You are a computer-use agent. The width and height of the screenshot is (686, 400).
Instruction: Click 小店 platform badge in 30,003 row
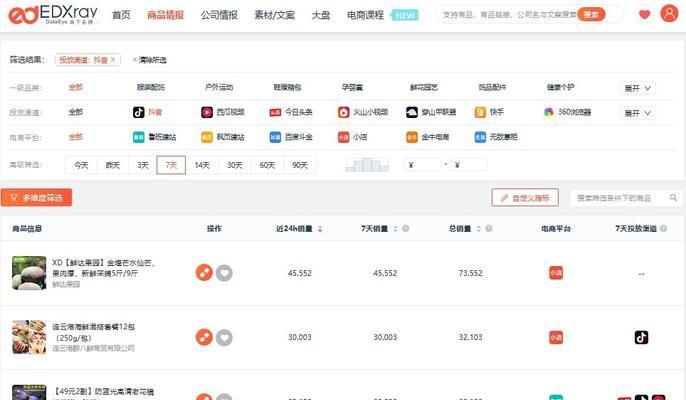556,337
